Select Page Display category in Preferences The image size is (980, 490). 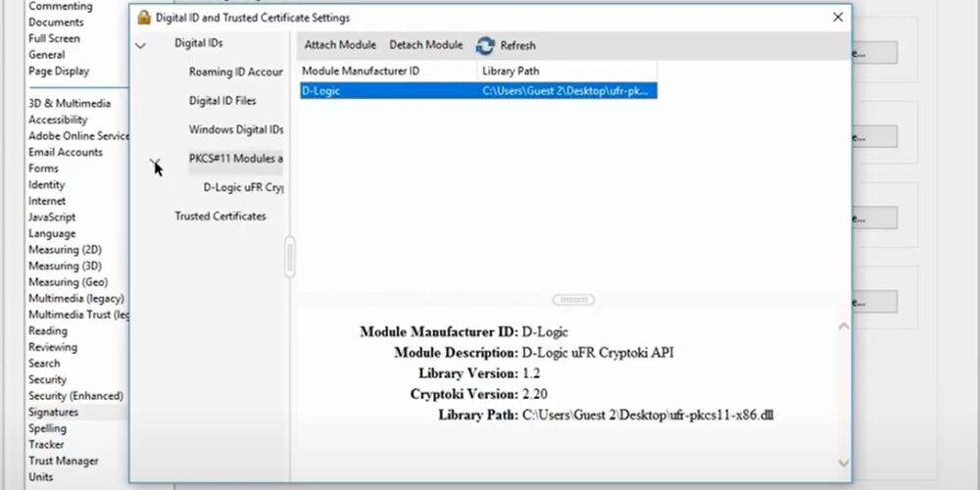click(59, 72)
